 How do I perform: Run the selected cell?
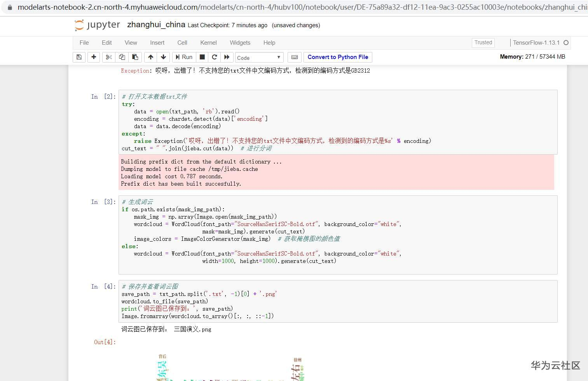(x=184, y=57)
